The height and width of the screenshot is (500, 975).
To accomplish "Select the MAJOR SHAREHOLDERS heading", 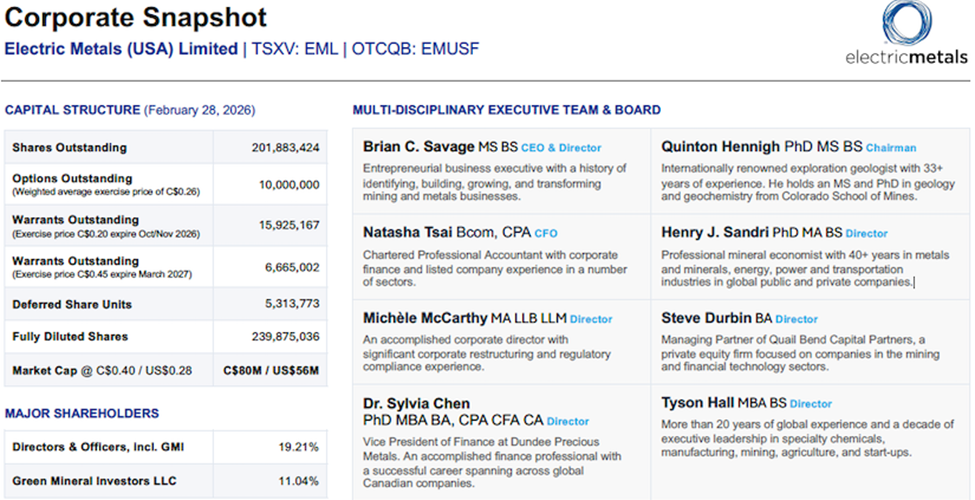I will click(82, 413).
